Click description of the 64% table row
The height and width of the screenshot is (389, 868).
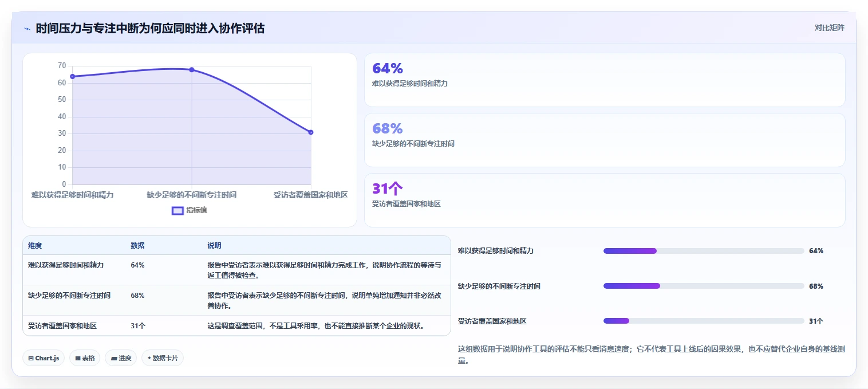(x=324, y=270)
